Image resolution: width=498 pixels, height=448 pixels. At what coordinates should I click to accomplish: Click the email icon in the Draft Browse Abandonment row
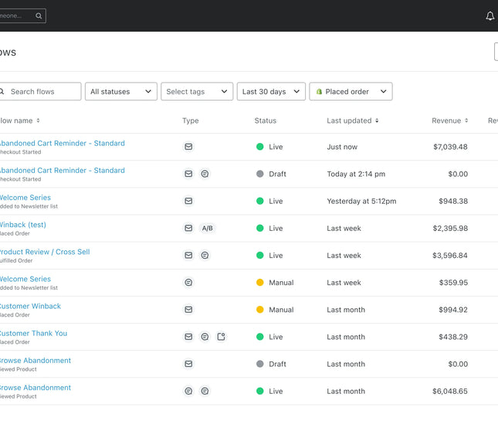(188, 364)
